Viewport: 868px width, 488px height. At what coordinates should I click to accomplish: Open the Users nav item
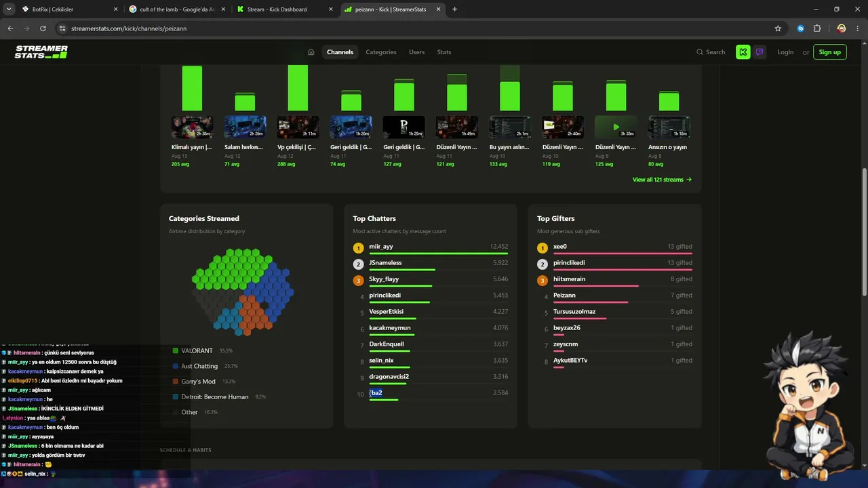[x=416, y=52]
